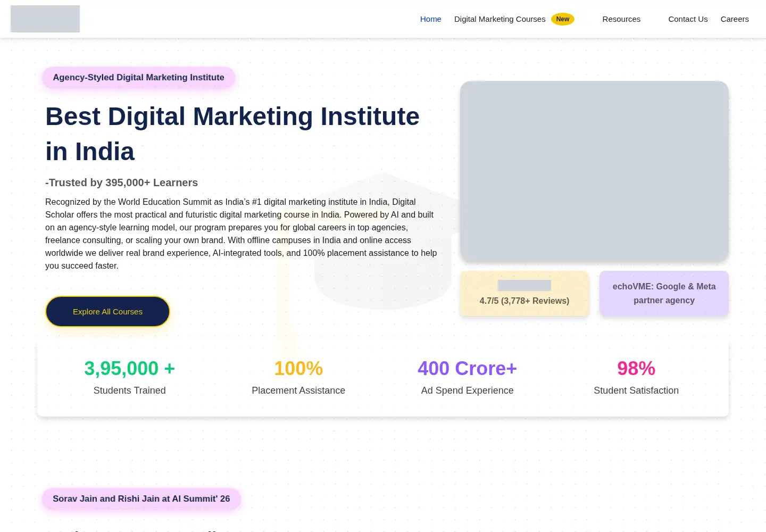
Task: Click the Trusted by 395,000+ Learners subtitle
Action: pyautogui.click(x=121, y=183)
